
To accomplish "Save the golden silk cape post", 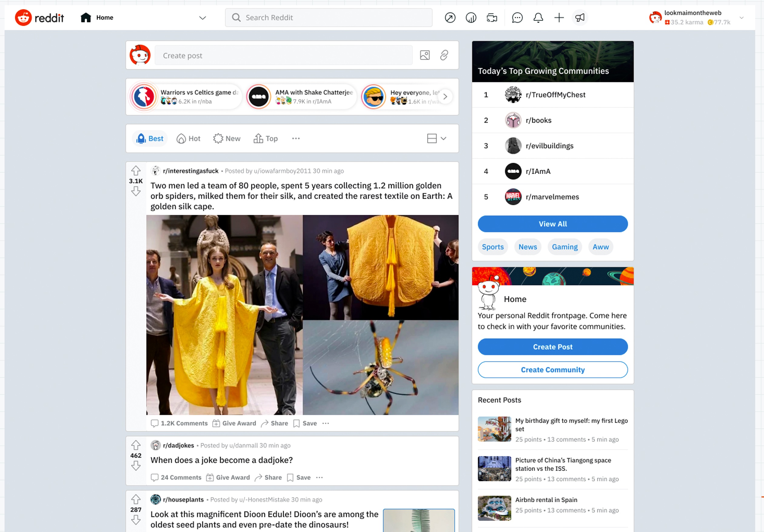I will pos(305,423).
